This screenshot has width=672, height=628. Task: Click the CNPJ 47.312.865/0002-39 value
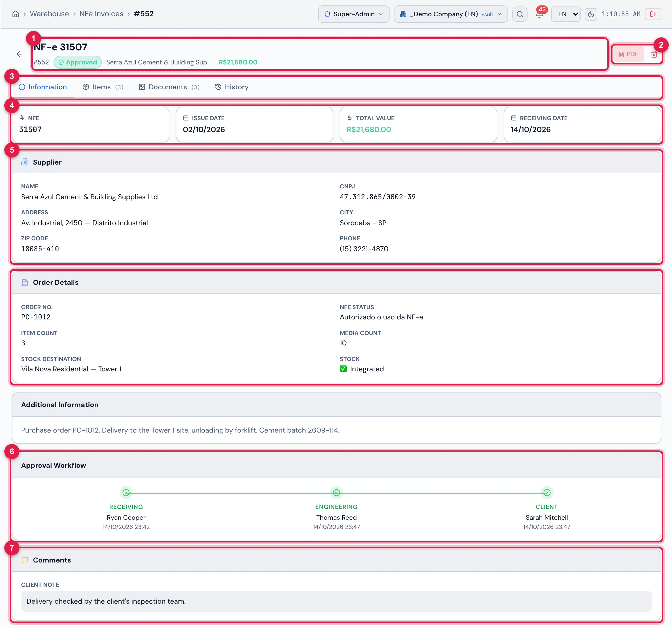tap(378, 197)
